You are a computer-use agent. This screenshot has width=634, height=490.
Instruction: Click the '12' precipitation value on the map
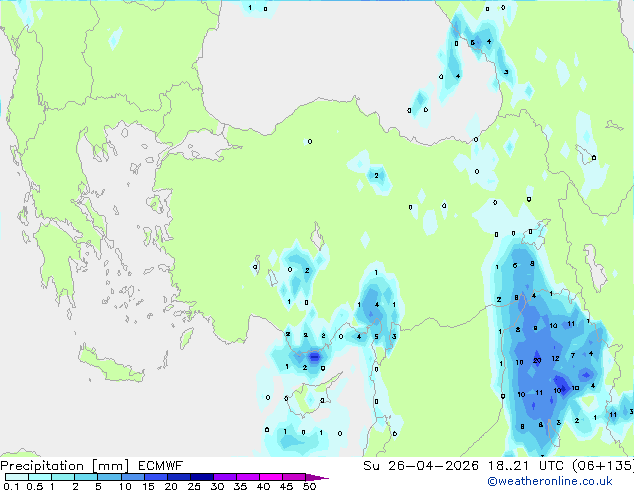pyautogui.click(x=556, y=358)
